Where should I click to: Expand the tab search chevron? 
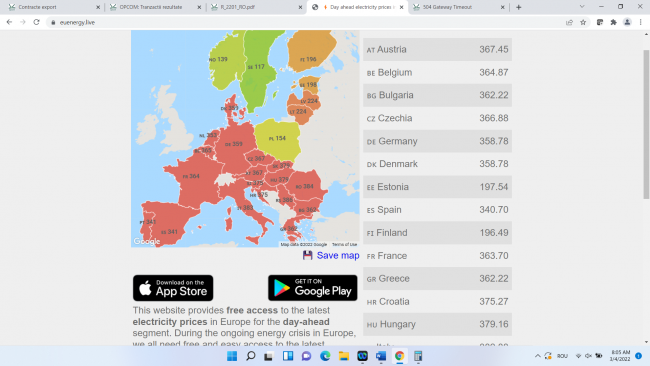pos(582,7)
